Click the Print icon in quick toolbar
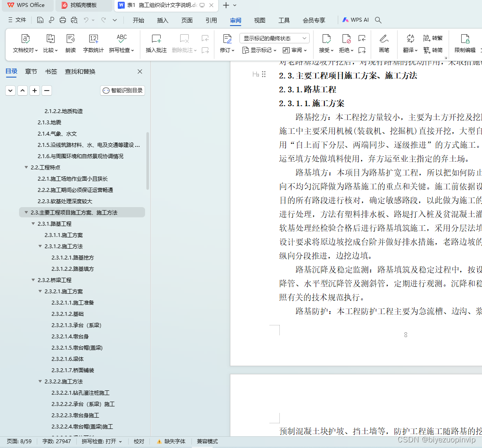Screen dimensions: 482x448 (x=63, y=20)
